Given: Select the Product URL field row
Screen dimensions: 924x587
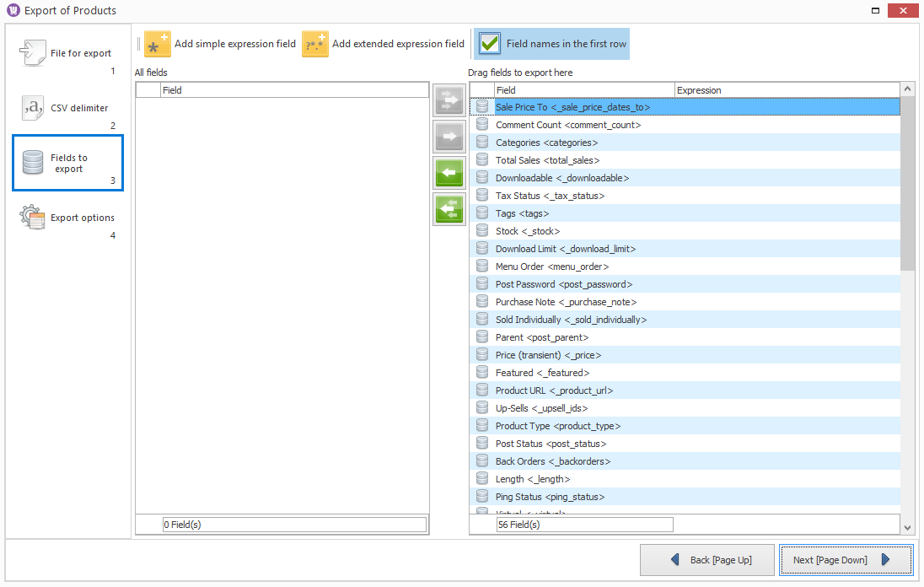Looking at the screenshot, I should pos(685,390).
